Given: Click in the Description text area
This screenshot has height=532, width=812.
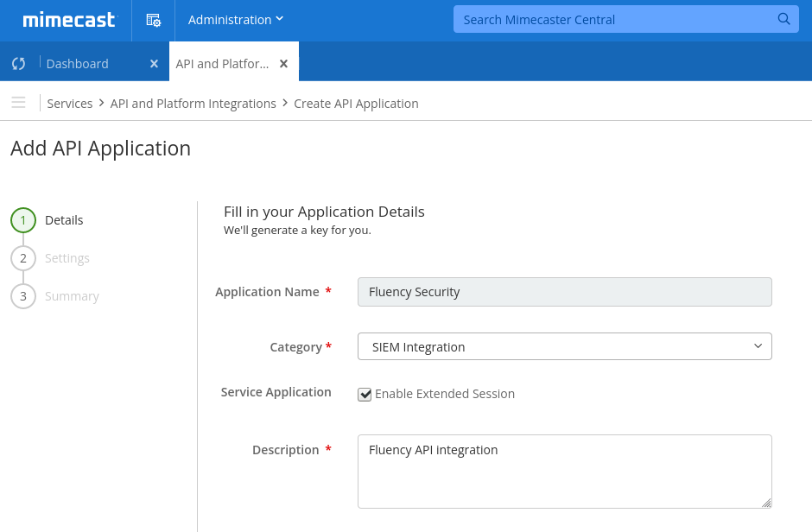Looking at the screenshot, I should [564, 472].
